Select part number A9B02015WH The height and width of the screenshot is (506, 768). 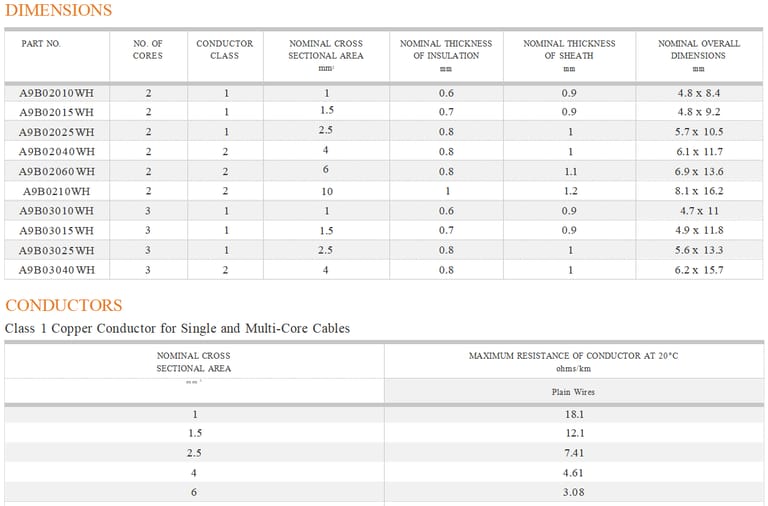point(56,112)
